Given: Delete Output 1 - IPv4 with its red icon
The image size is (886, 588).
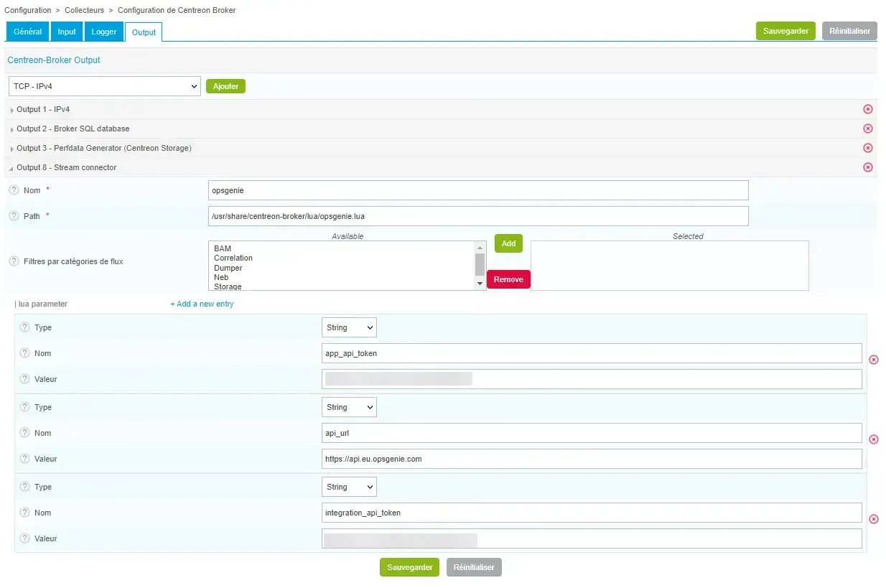Looking at the screenshot, I should coord(867,109).
